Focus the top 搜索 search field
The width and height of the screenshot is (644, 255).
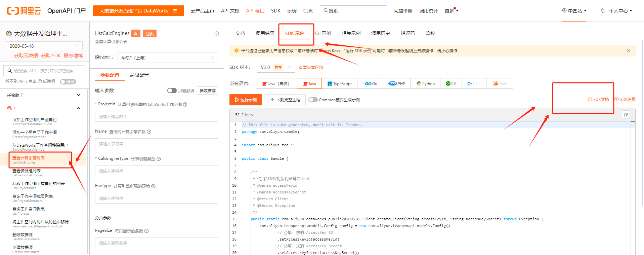click(x=353, y=11)
